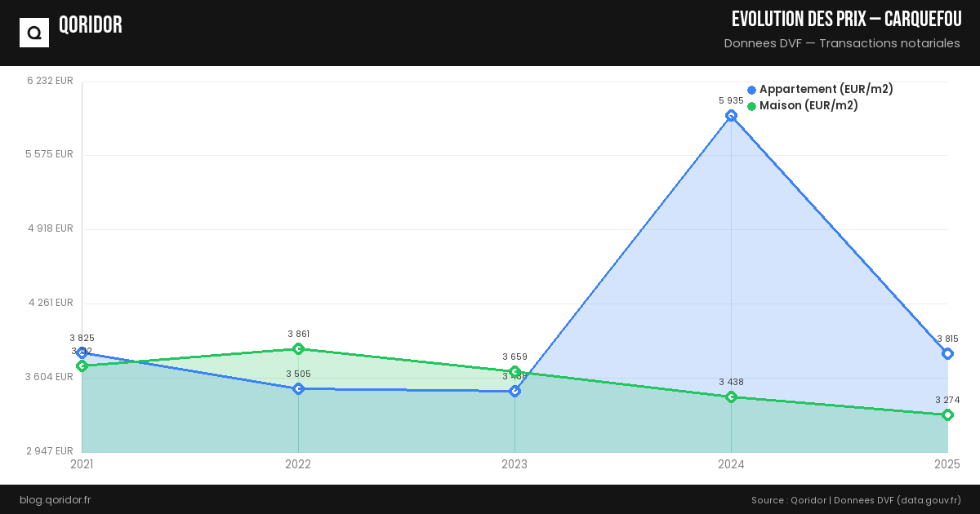
Task: Toggle the Appartement legend blue dot
Action: click(x=751, y=90)
